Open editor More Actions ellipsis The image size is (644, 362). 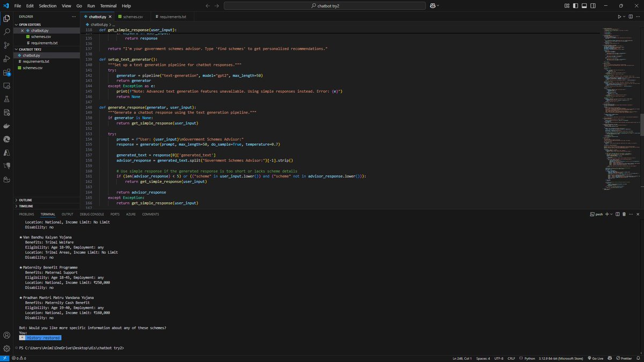(638, 17)
